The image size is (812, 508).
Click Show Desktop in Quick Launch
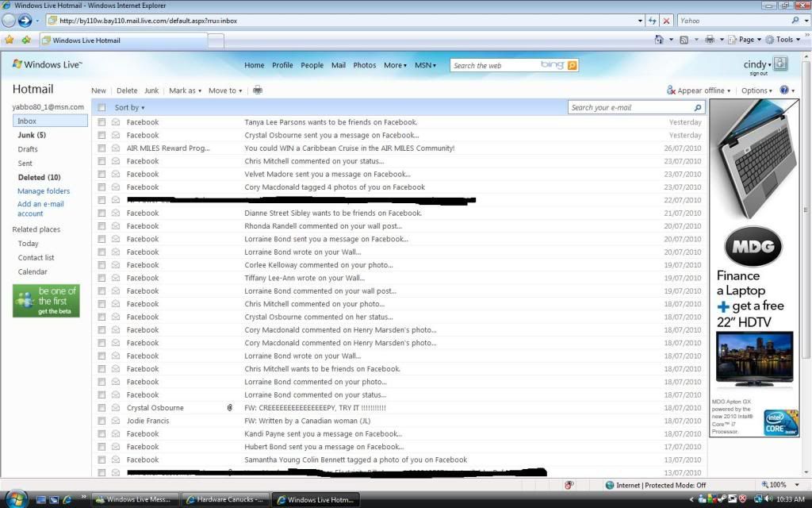click(41, 500)
